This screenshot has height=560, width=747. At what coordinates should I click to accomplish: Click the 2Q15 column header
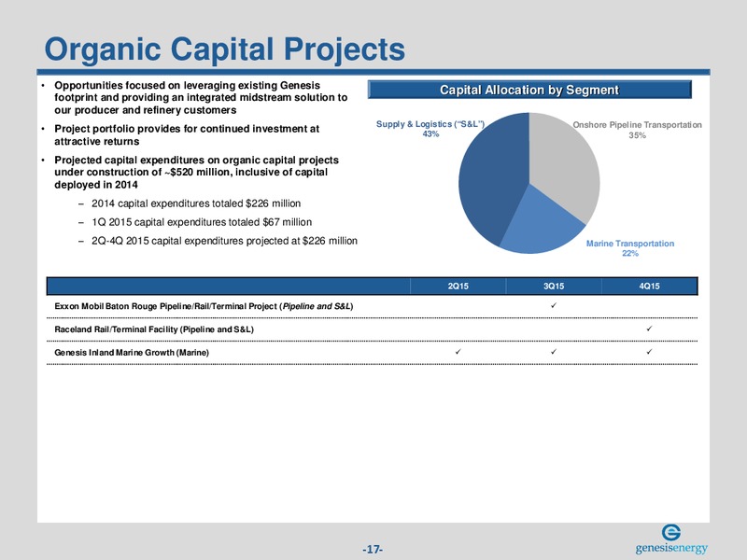coord(458,287)
